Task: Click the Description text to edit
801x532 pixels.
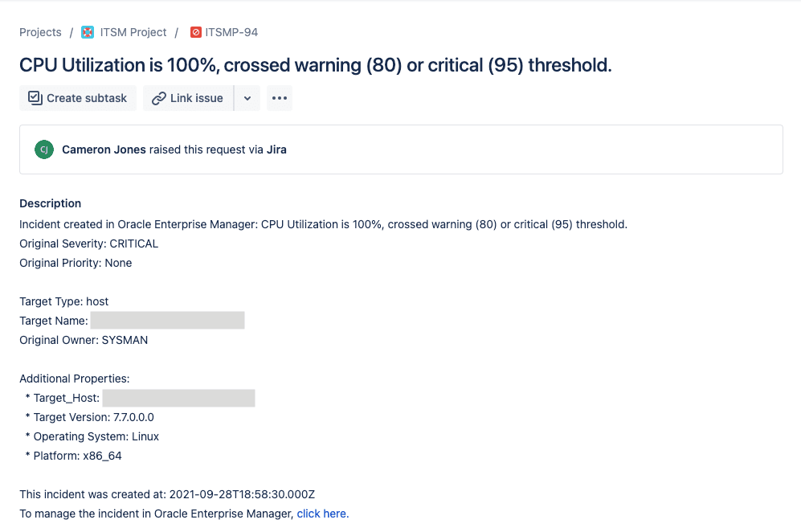Action: pos(323,224)
